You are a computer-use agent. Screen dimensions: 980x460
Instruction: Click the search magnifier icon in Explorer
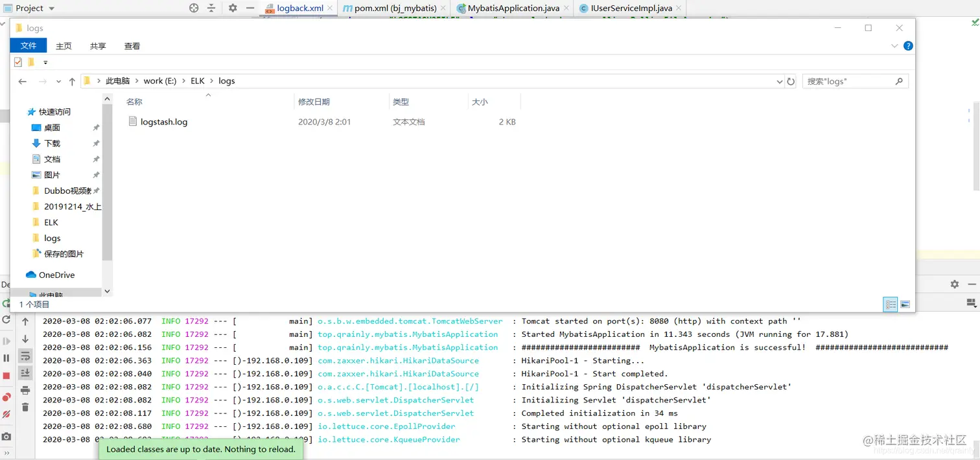(x=899, y=82)
